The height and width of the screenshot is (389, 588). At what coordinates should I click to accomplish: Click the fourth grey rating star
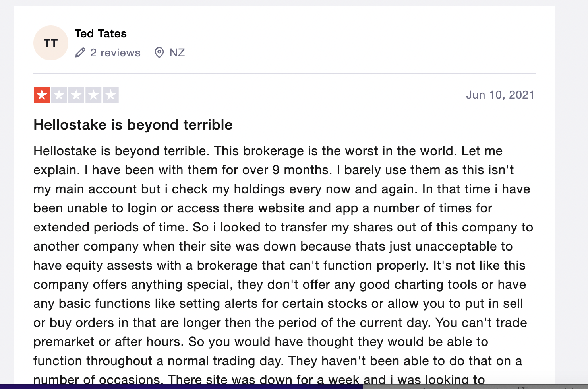(93, 95)
